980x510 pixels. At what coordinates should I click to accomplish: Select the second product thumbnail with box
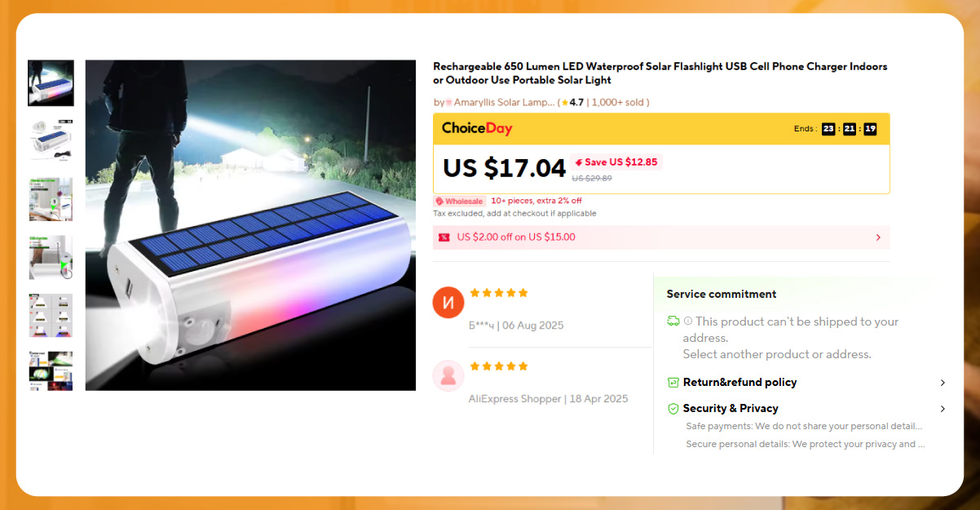click(51, 140)
